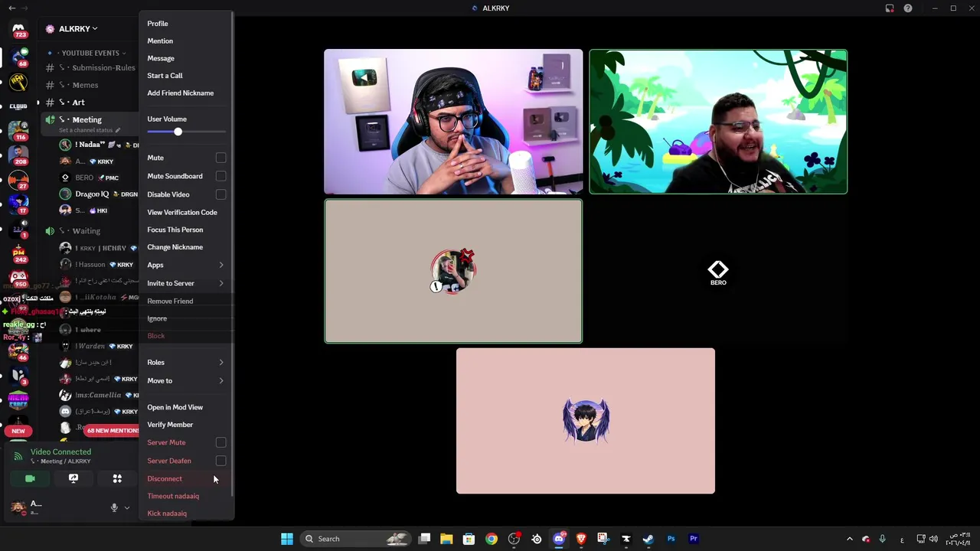Open the microphone options chevron
This screenshot has height=551, width=980.
tap(127, 507)
